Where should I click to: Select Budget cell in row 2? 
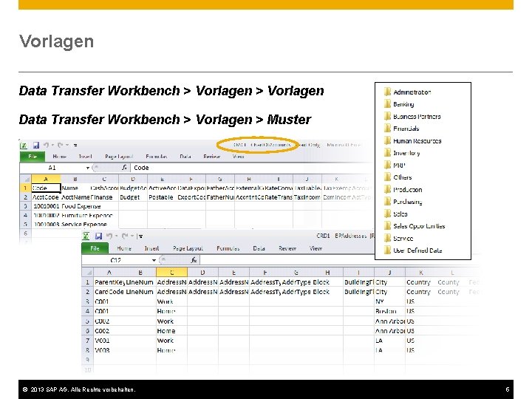[x=133, y=197]
